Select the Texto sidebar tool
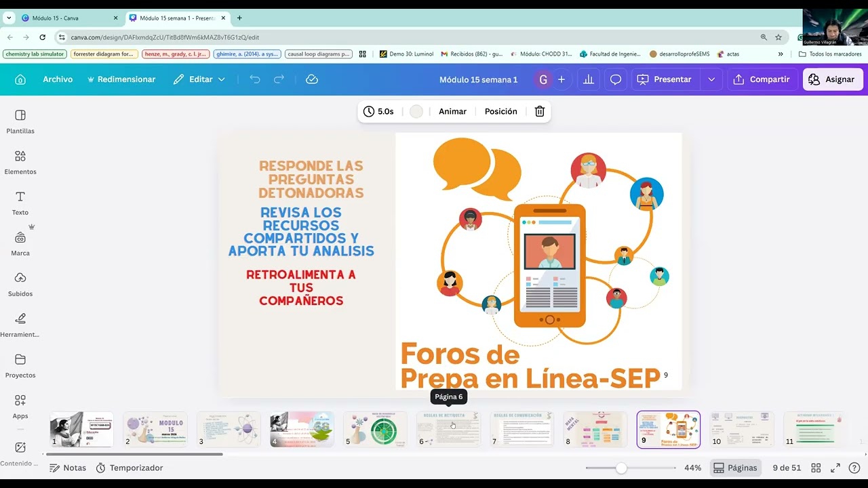Viewport: 868px width, 488px height. pyautogui.click(x=20, y=203)
